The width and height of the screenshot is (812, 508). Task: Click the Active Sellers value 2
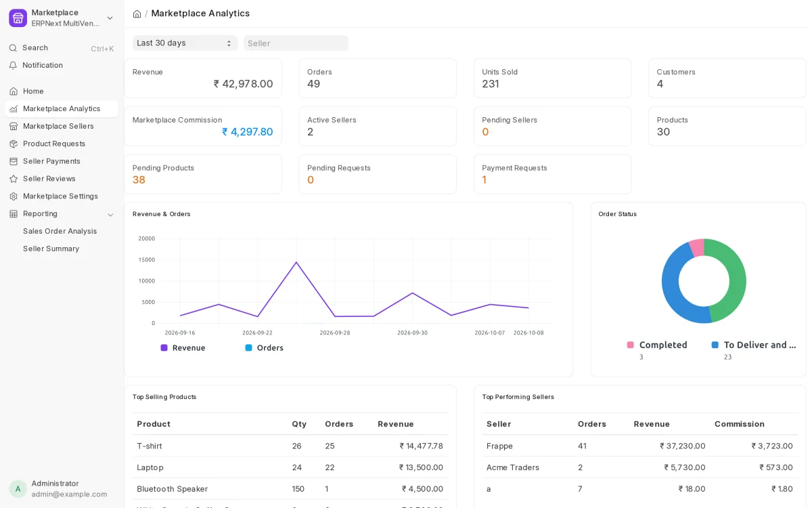pos(311,132)
